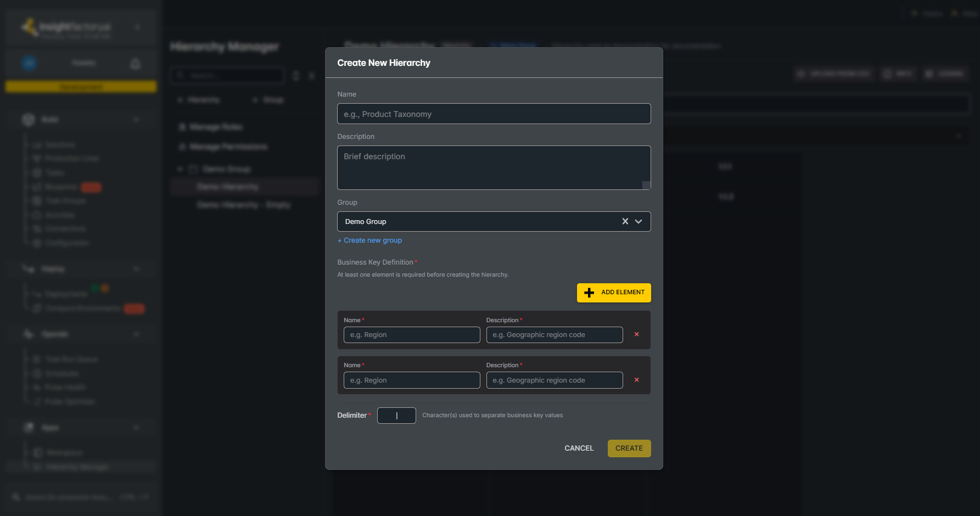
Task: Add a new business key element
Action: pyautogui.click(x=614, y=293)
